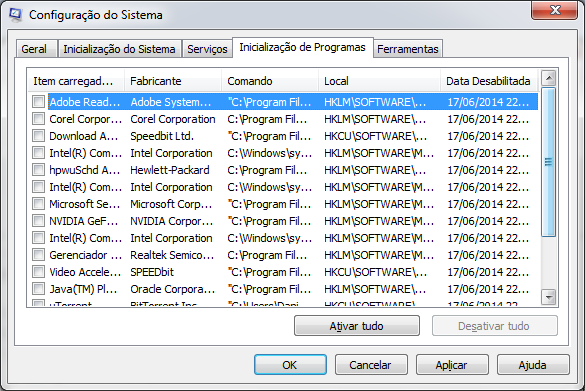Enable NVIDIA GeForce startup item checkbox
This screenshot has height=391, width=585.
(x=38, y=221)
